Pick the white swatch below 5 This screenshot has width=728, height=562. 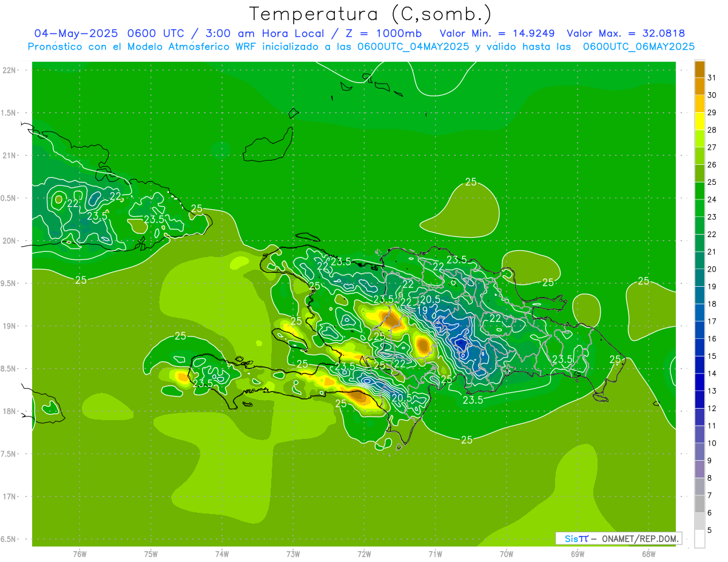pyautogui.click(x=699, y=539)
